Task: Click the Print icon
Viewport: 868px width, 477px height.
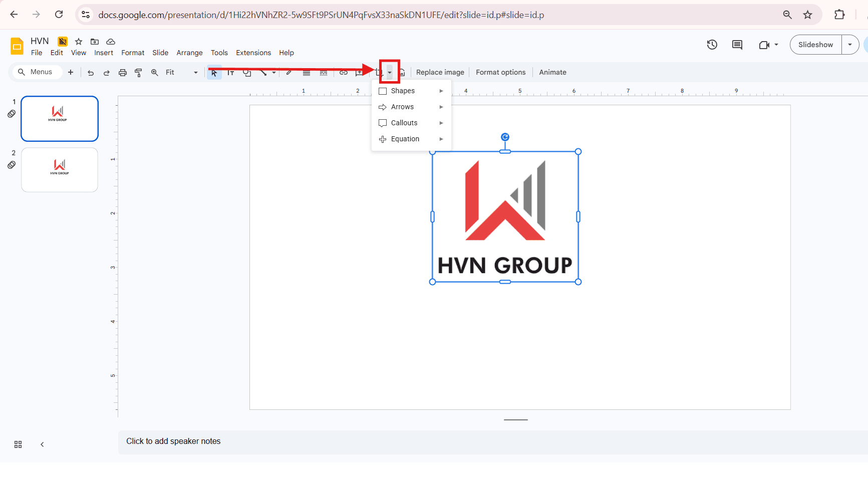Action: click(123, 73)
